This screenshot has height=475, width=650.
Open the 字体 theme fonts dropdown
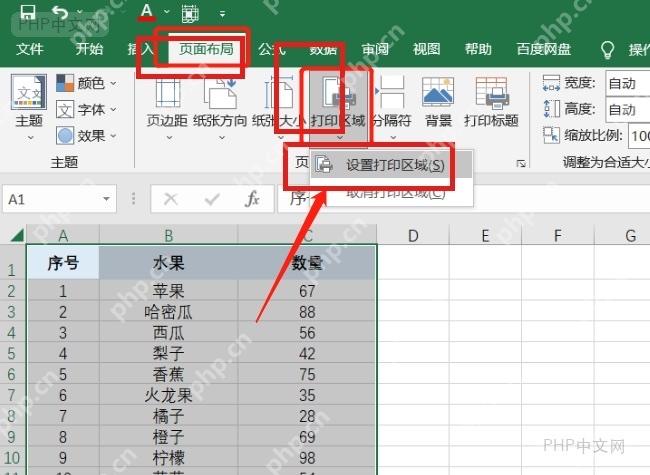tap(87, 109)
